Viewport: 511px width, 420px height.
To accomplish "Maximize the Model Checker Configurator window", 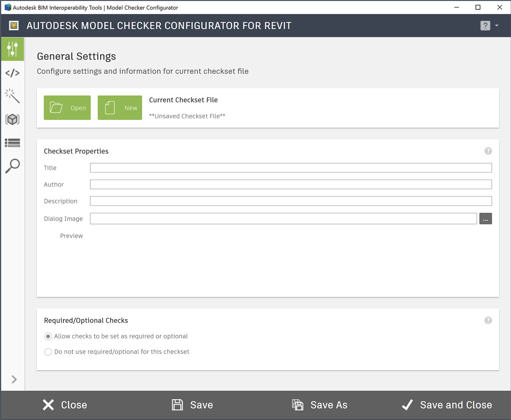I will pyautogui.click(x=478, y=7).
